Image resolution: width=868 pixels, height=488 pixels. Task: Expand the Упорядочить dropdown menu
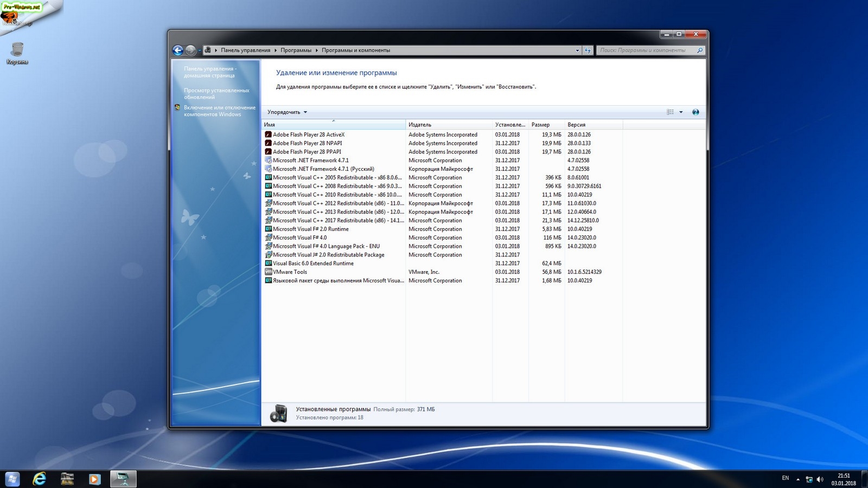pyautogui.click(x=287, y=112)
